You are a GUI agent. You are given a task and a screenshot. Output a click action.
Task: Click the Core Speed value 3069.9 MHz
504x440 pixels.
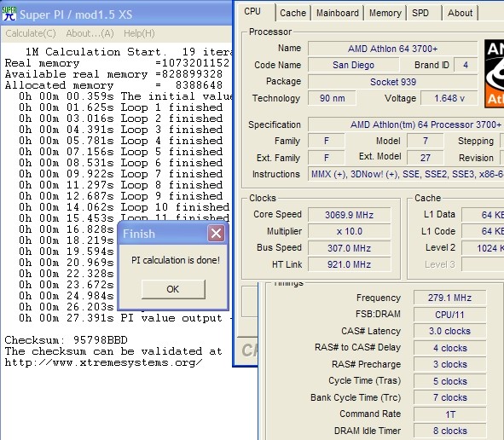pyautogui.click(x=350, y=215)
